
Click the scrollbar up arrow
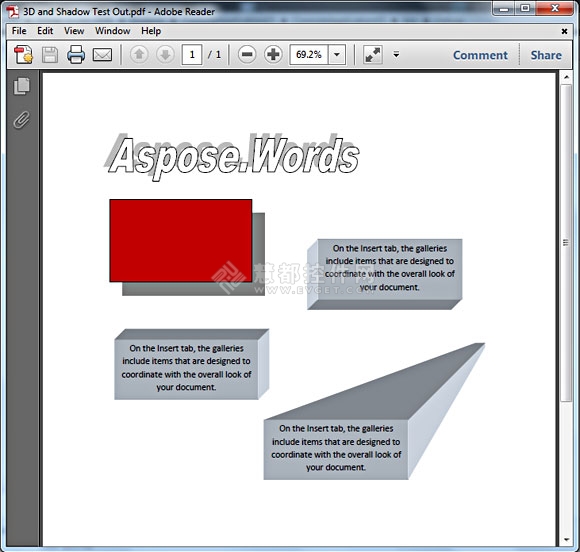(566, 77)
